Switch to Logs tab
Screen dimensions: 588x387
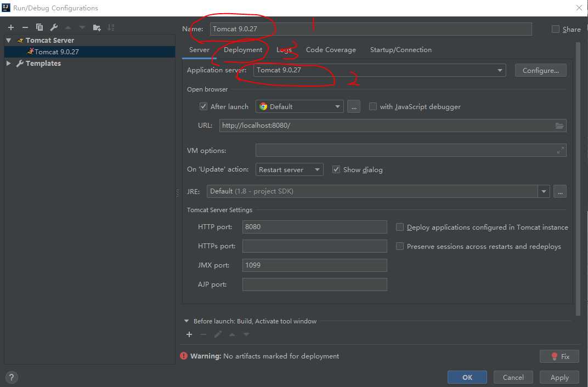[x=284, y=50]
